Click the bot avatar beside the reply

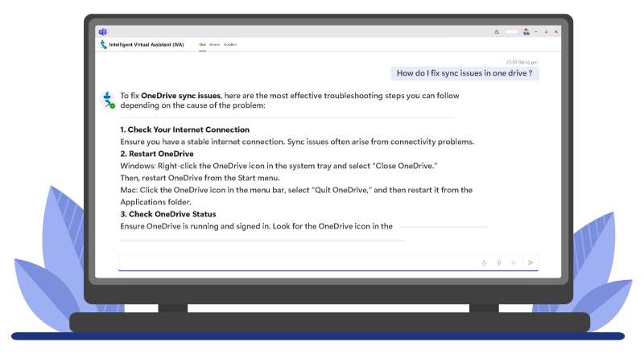pos(107,100)
